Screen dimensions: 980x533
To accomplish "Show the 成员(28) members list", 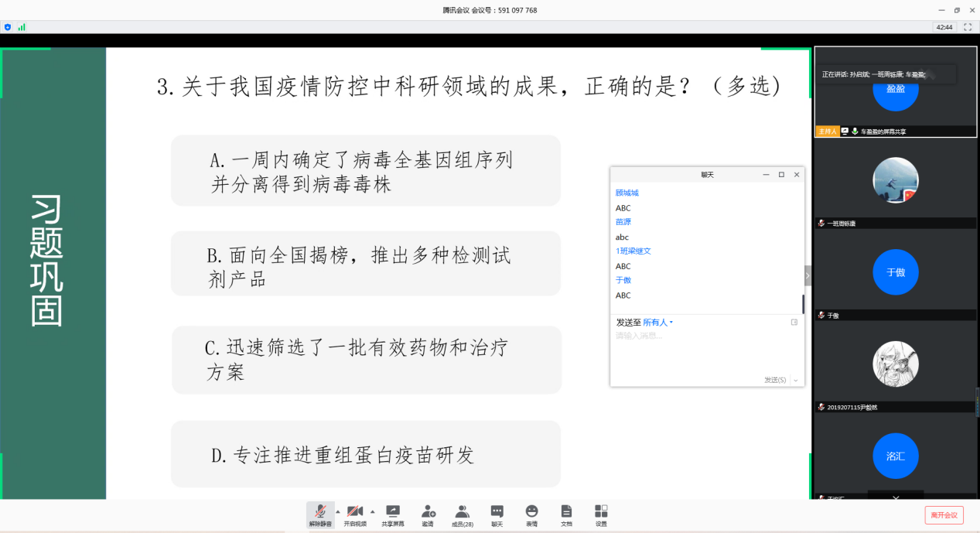I will pyautogui.click(x=463, y=514).
